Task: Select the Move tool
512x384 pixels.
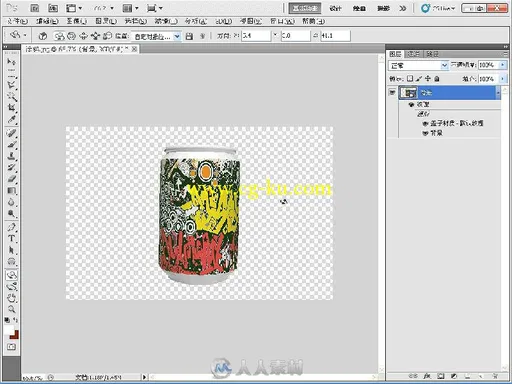Action: click(x=11, y=62)
